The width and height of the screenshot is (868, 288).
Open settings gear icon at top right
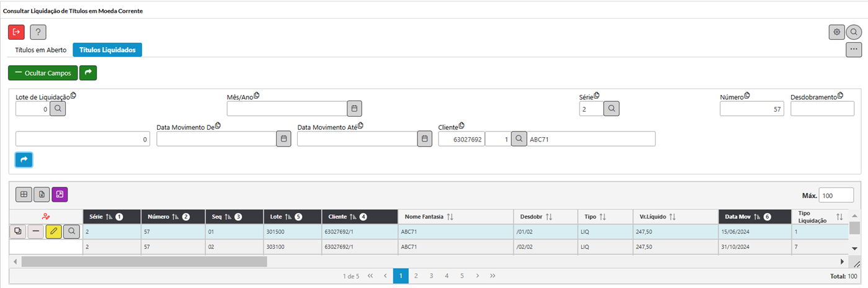pyautogui.click(x=836, y=32)
